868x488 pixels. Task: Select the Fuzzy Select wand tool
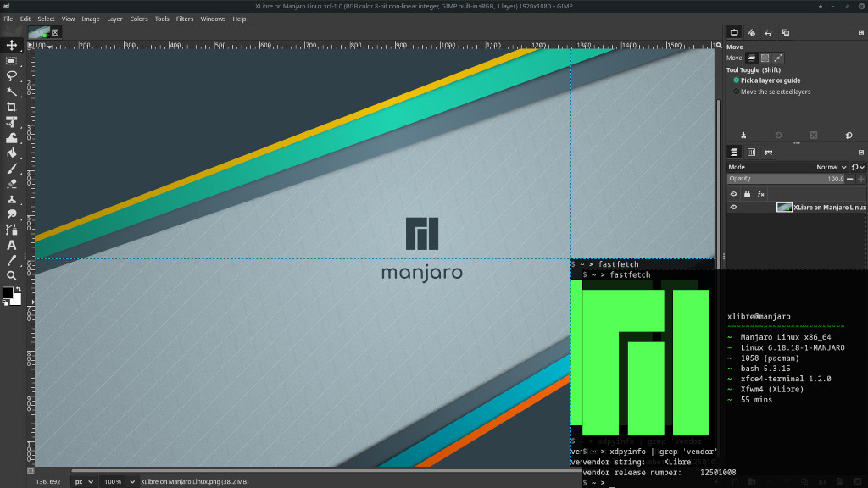coord(12,91)
